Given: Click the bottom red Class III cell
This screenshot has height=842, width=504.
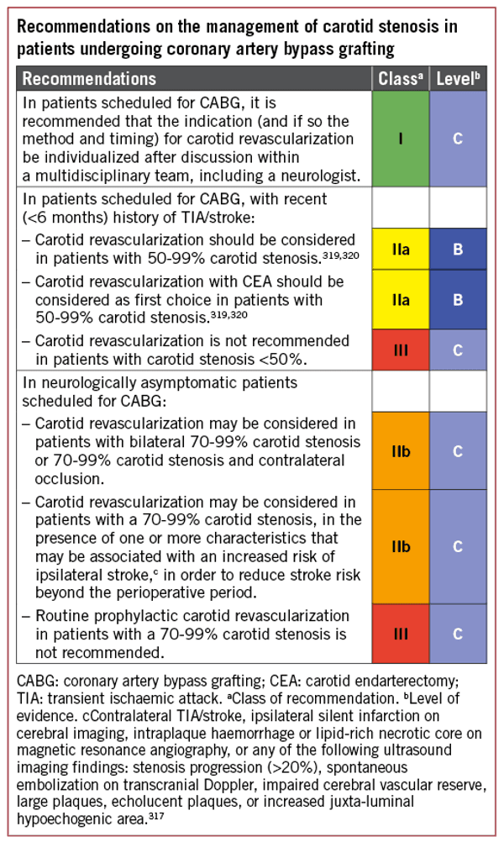Looking at the screenshot, I should (x=401, y=634).
